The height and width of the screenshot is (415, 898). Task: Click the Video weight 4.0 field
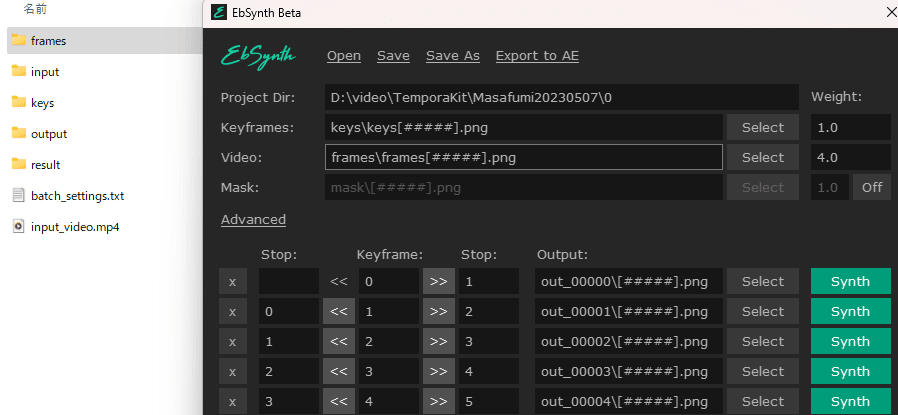[x=850, y=157]
